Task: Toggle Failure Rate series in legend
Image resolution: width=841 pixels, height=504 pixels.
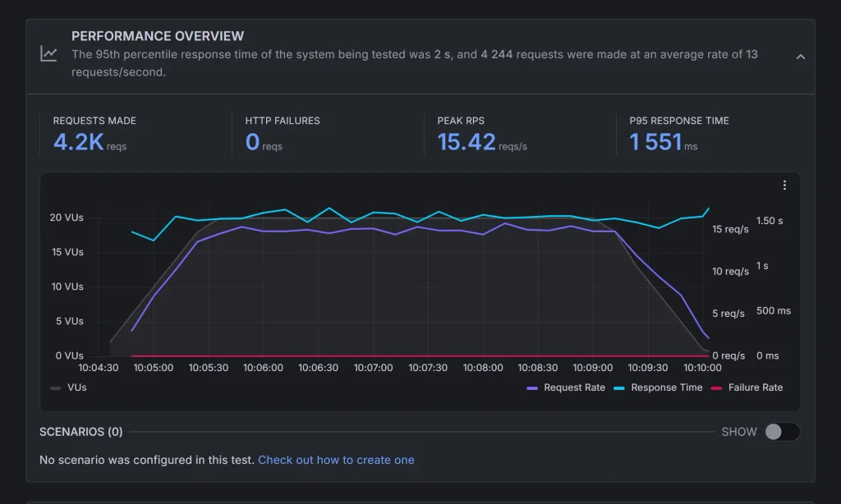Action: point(747,387)
